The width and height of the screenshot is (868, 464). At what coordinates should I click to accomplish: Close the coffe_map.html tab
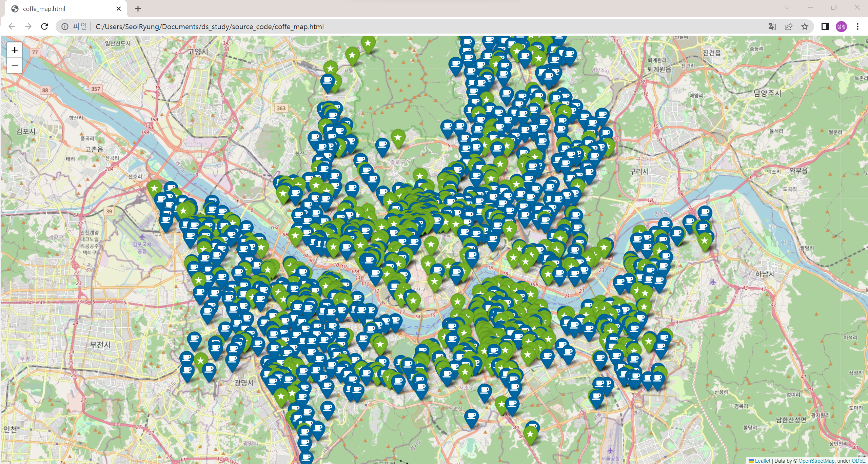(x=119, y=9)
